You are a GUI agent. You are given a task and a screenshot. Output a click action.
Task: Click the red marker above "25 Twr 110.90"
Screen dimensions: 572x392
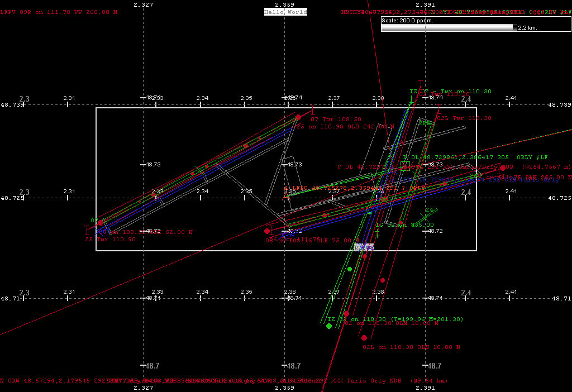coord(101,223)
